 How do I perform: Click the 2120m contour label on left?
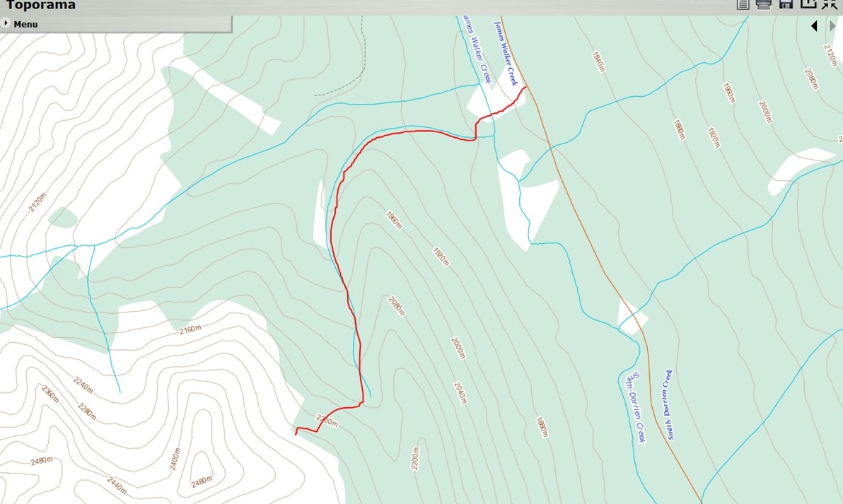(x=37, y=202)
